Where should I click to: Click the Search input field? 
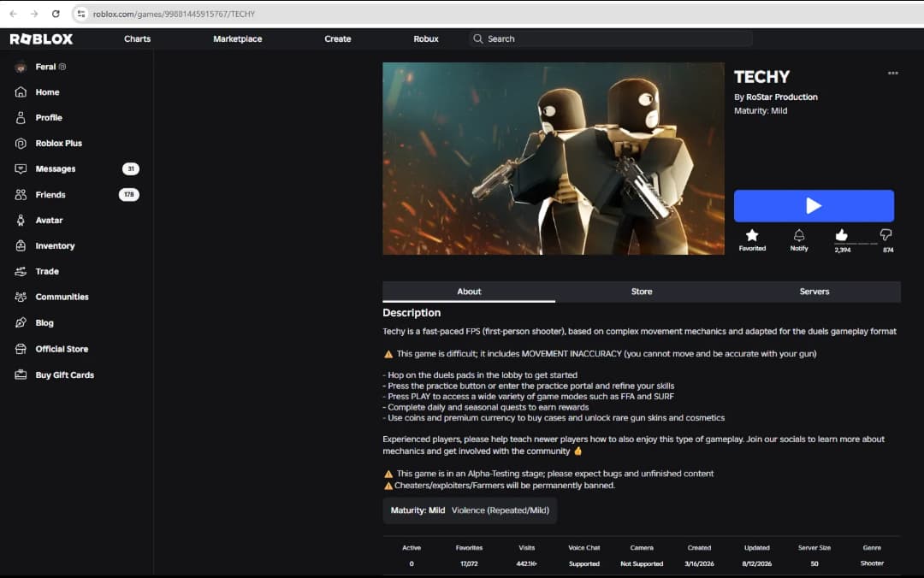611,38
